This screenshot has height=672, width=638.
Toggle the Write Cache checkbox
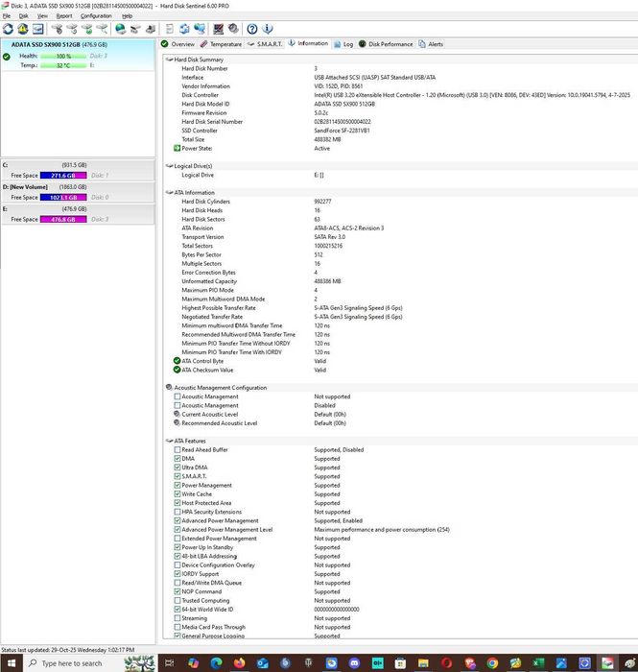[177, 493]
